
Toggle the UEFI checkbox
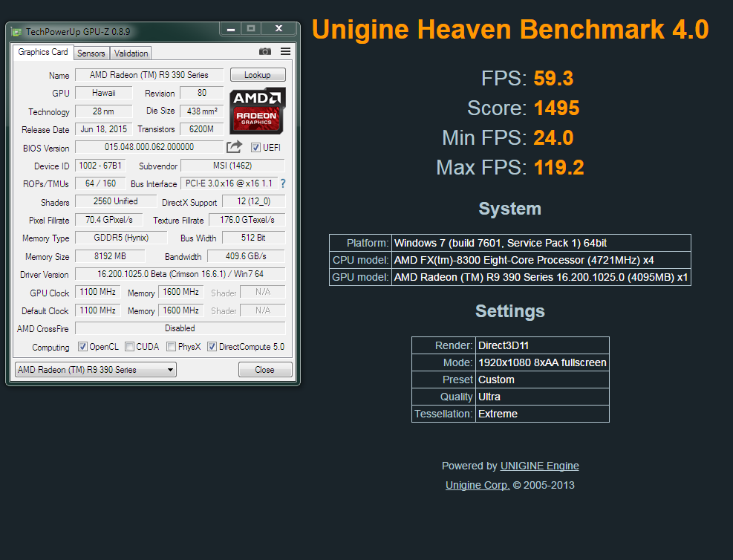tap(255, 148)
